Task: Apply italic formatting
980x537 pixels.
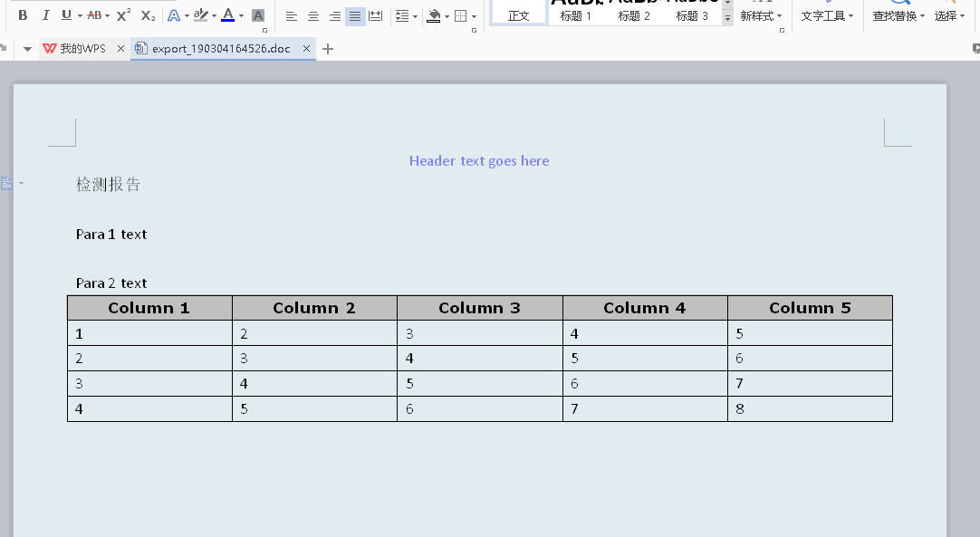Action: 45,14
